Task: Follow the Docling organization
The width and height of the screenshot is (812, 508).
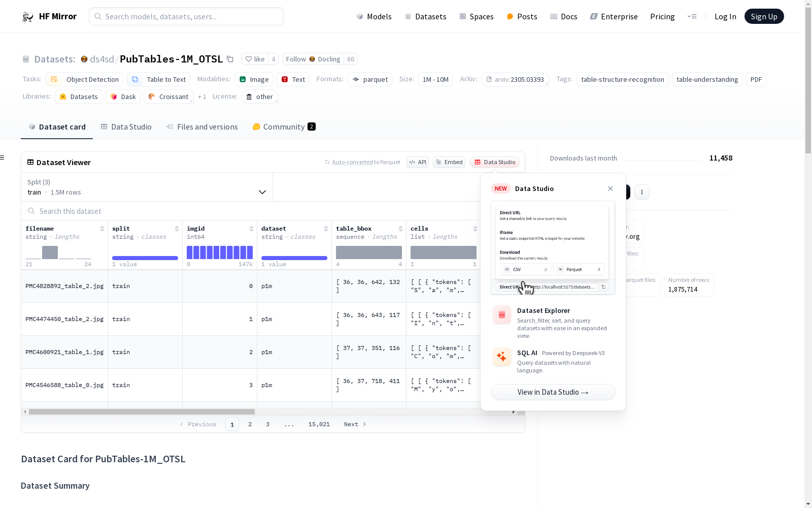Action: coord(313,59)
